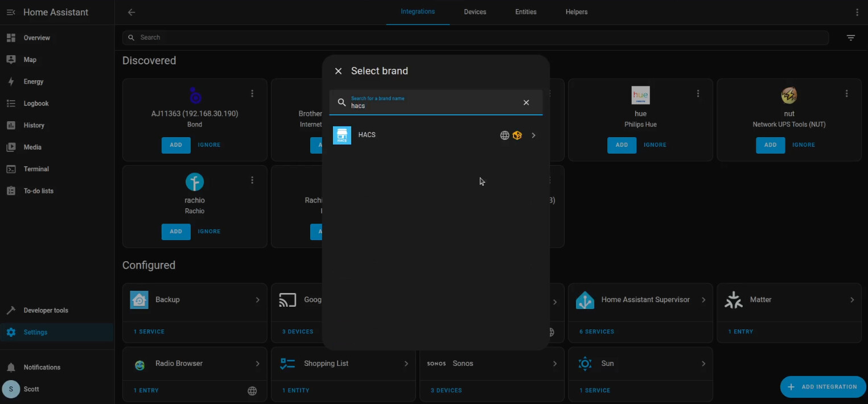Open the Media play icon
The image size is (868, 404).
coord(11,147)
